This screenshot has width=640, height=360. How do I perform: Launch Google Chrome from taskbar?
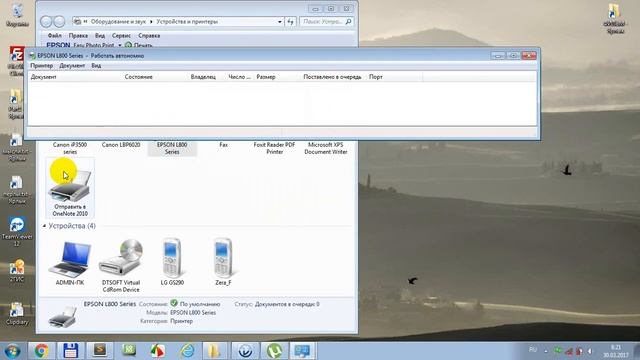41,351
